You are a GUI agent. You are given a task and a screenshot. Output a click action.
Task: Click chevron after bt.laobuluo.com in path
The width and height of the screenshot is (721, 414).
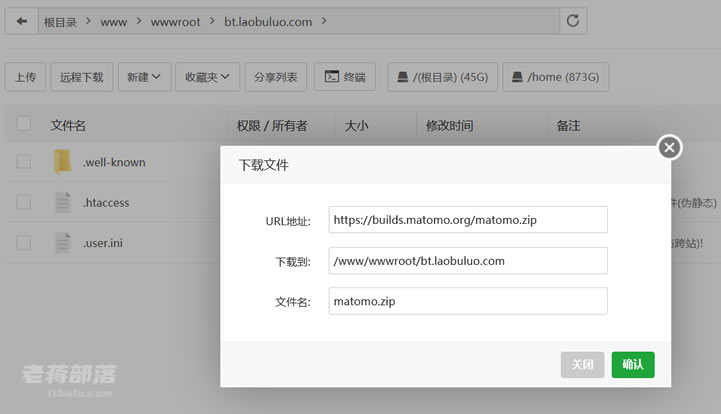coord(324,21)
